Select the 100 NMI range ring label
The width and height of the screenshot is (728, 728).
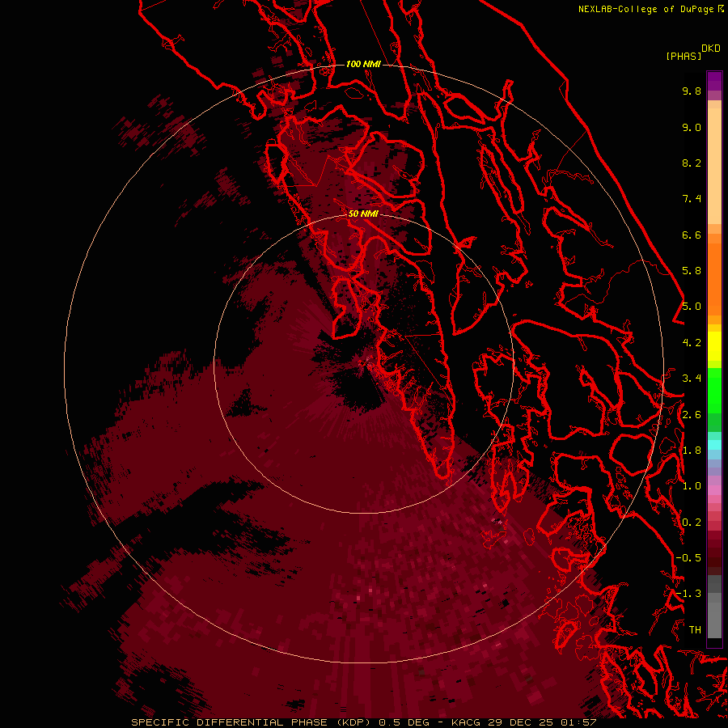coord(363,64)
